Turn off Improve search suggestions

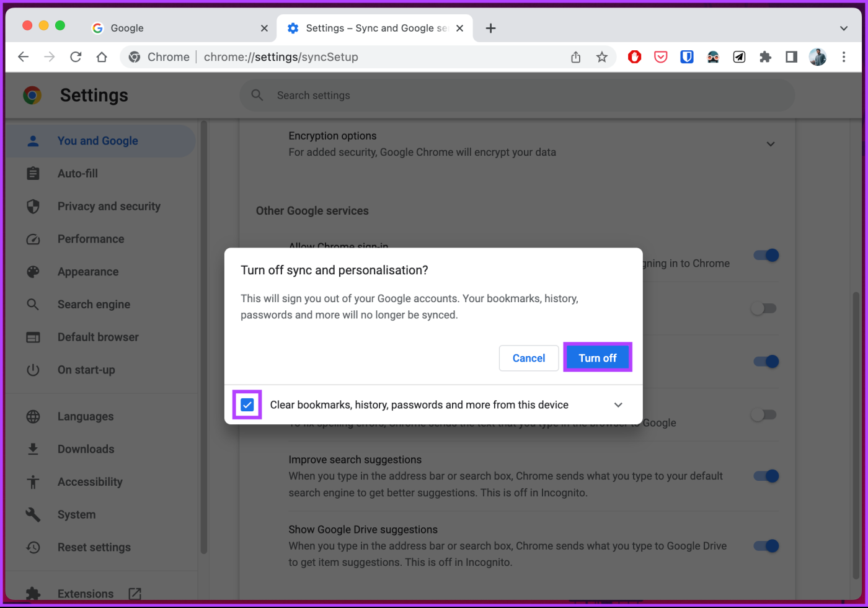tap(767, 476)
